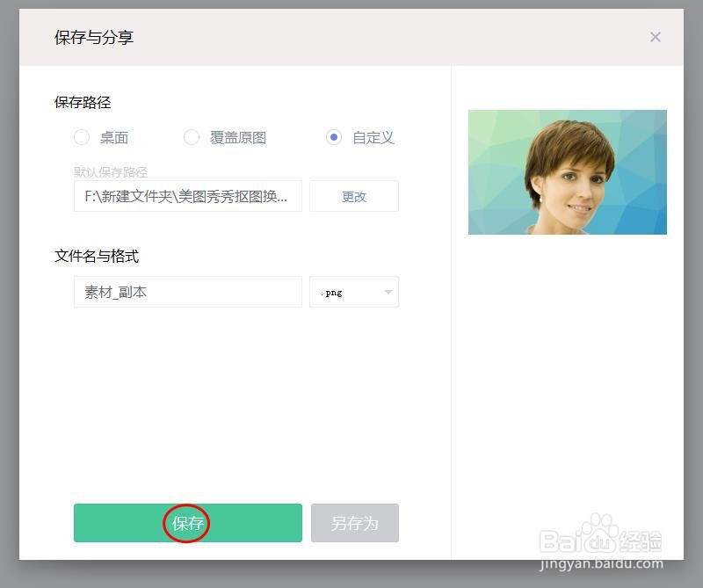Click the file name field 素材_副本
Screen dimensions: 703x588
coord(188,292)
